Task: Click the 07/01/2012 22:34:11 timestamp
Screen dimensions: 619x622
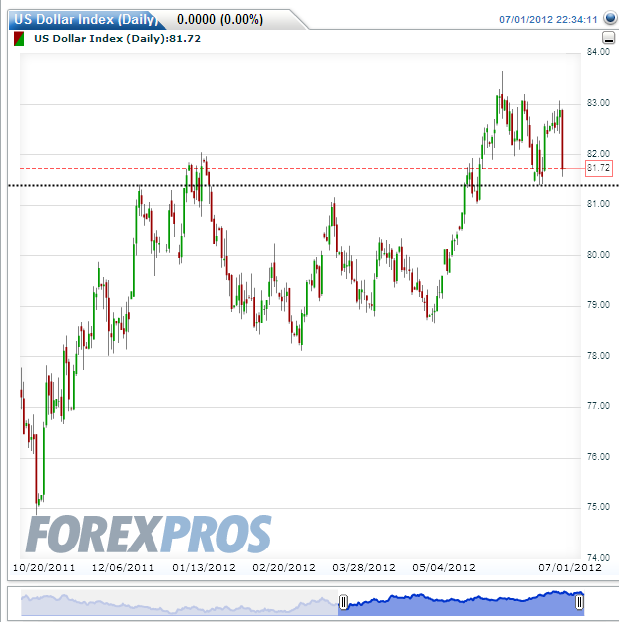Action: (x=548, y=19)
